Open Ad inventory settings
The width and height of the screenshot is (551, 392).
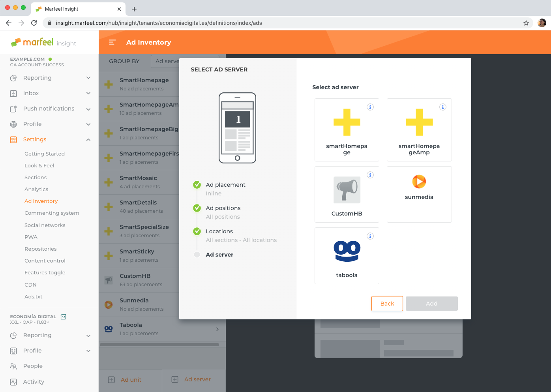coord(41,201)
